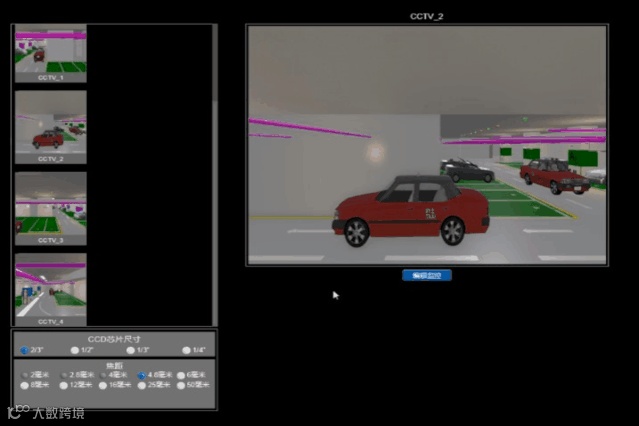
Task: Select the 2毫米 focal length
Action: coord(25,375)
